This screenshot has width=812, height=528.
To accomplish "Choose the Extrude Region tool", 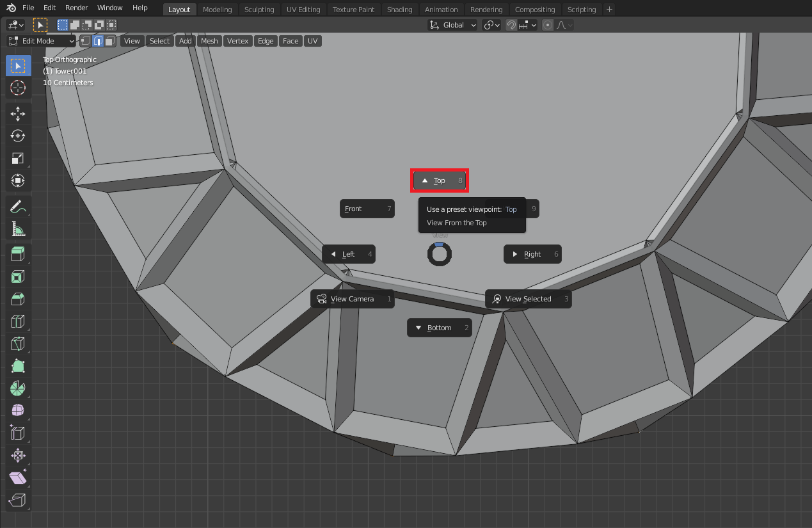I will [18, 254].
